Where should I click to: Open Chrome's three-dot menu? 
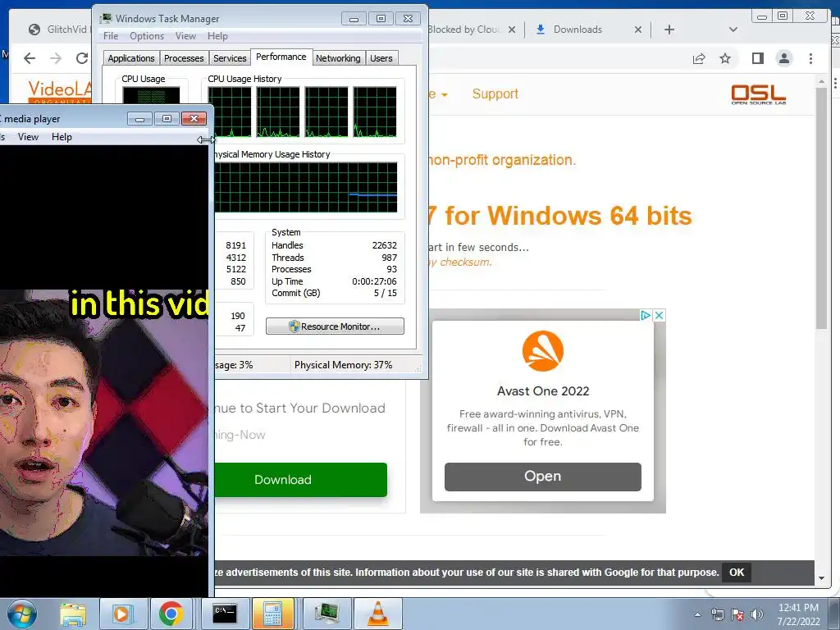810,58
